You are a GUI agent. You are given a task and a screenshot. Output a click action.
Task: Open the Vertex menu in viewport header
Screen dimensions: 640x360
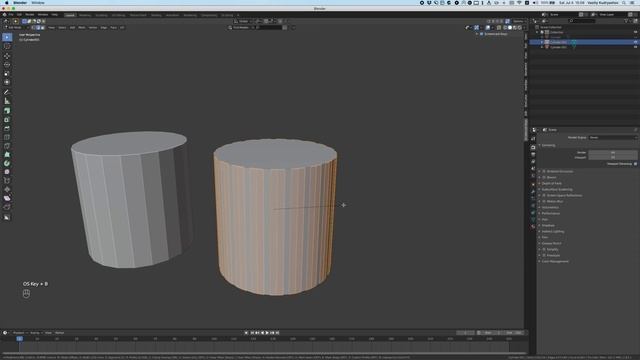93,28
